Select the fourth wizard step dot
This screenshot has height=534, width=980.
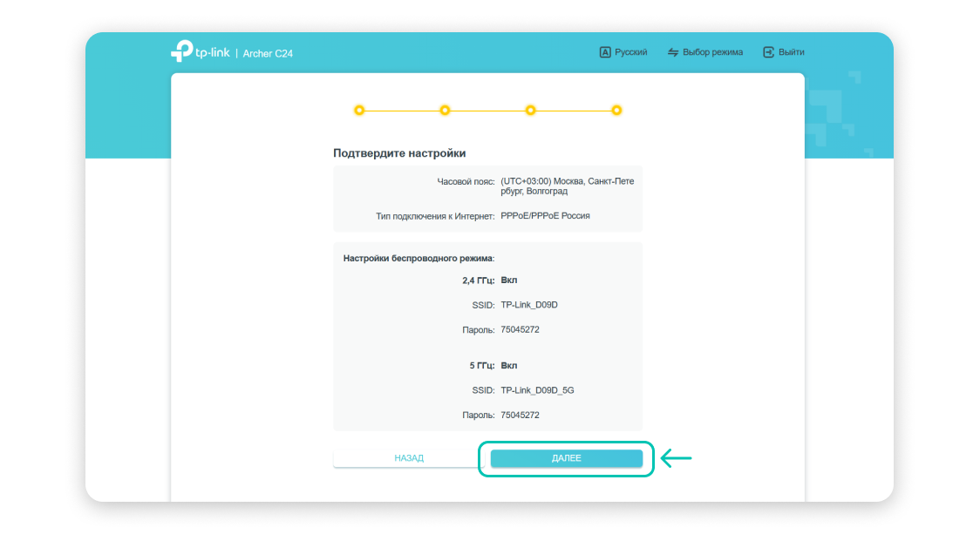pyautogui.click(x=616, y=111)
